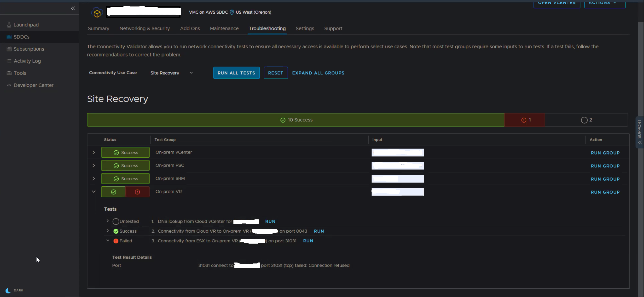Click the Subscriptions calendar icon
This screenshot has height=297, width=644.
pos(9,49)
